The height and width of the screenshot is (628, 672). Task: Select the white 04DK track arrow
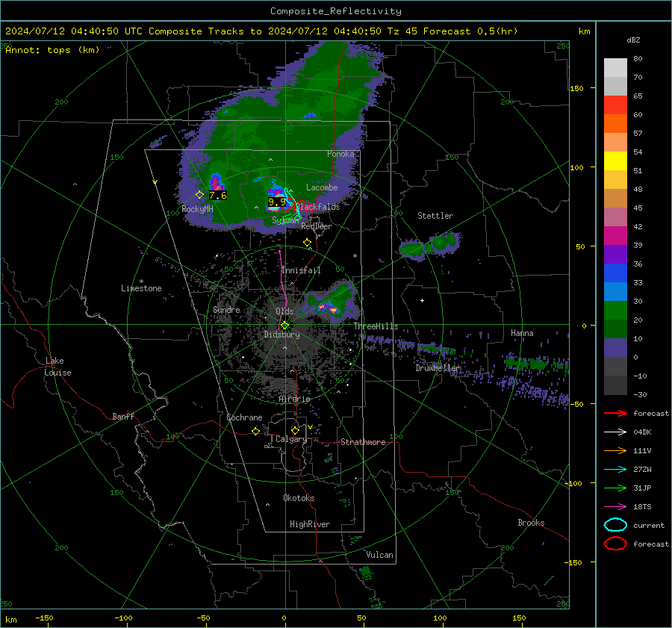pos(615,432)
